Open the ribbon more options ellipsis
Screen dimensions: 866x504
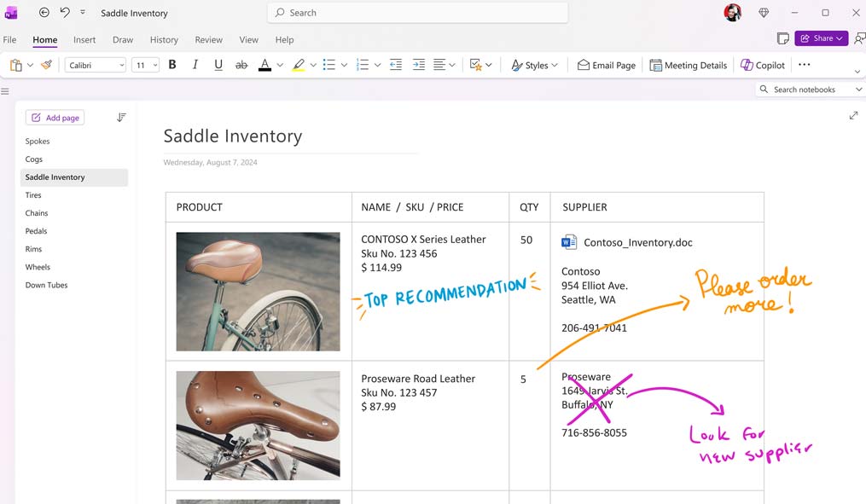[x=804, y=65]
